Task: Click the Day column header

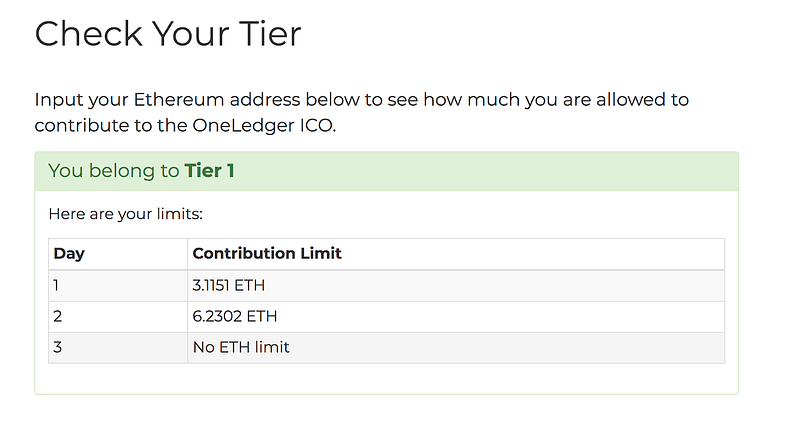Action: [x=118, y=254]
